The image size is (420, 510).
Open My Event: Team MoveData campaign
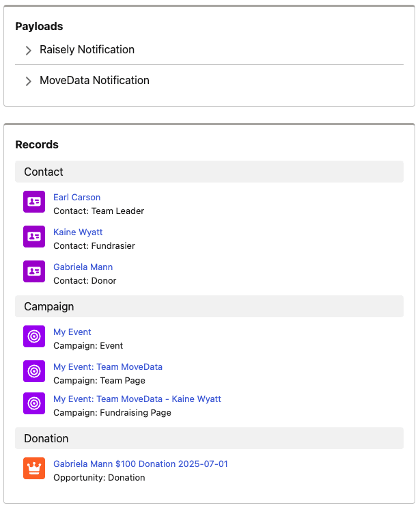pos(108,366)
